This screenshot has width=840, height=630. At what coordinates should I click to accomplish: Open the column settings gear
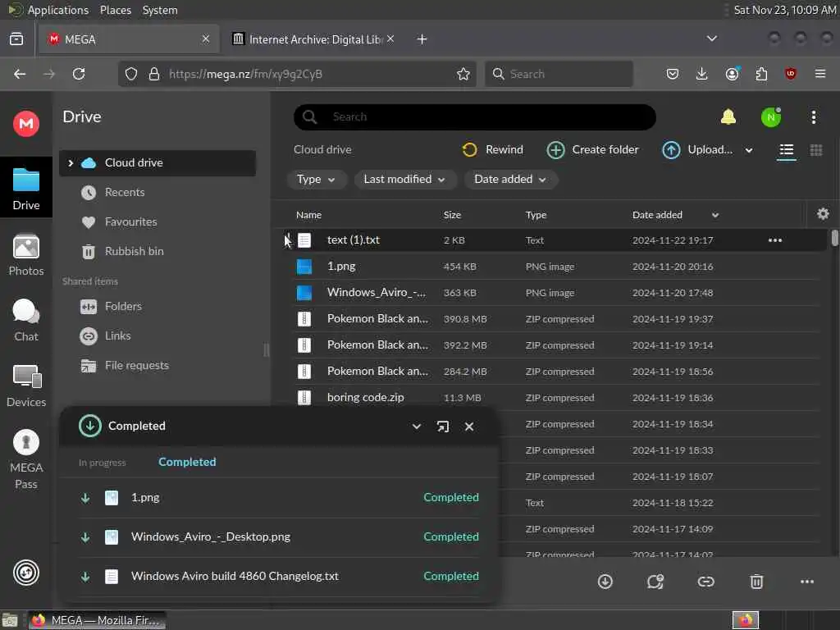point(823,214)
